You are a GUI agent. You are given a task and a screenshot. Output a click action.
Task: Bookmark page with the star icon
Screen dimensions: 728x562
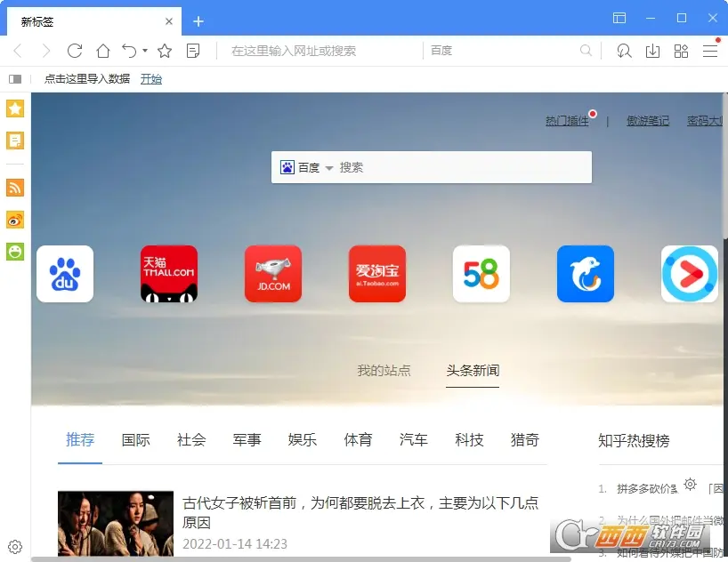165,51
